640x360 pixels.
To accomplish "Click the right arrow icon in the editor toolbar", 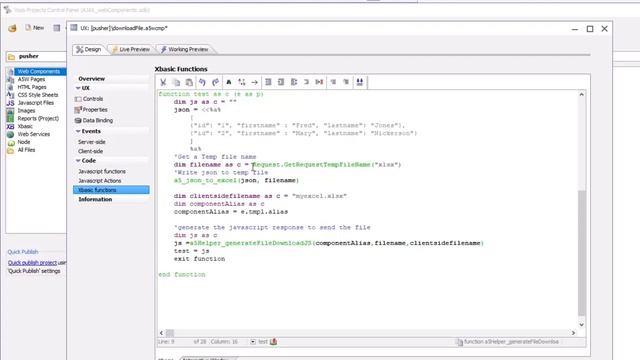I will (x=255, y=82).
